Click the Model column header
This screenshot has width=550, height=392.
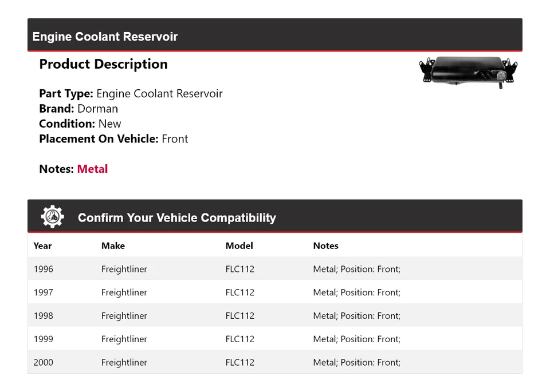pyautogui.click(x=239, y=246)
